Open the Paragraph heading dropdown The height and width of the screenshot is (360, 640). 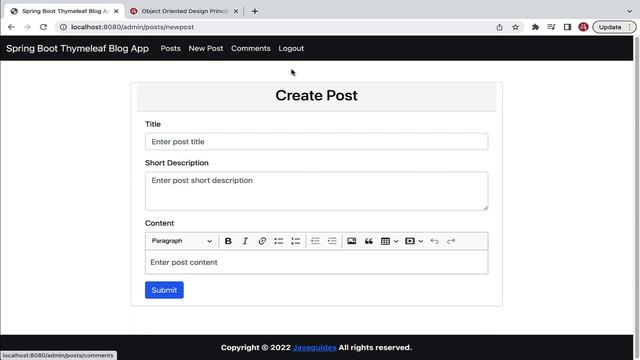(x=182, y=241)
